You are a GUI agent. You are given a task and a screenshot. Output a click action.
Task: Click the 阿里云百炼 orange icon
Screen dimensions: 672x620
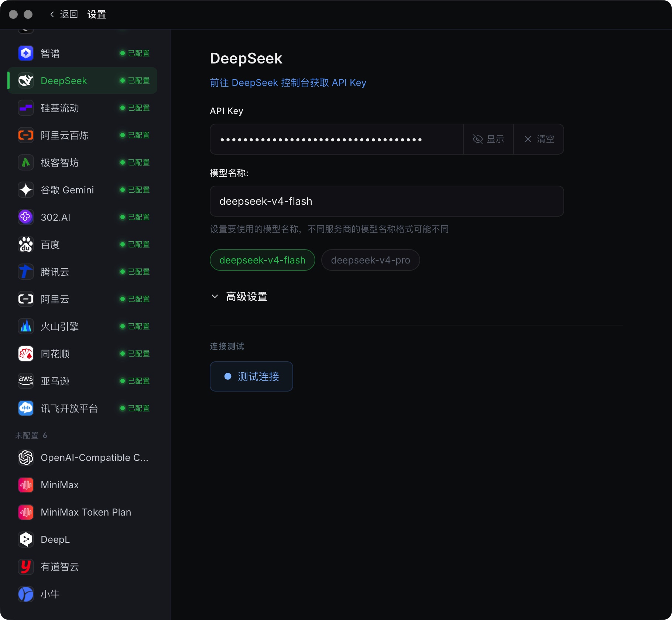pos(26,135)
